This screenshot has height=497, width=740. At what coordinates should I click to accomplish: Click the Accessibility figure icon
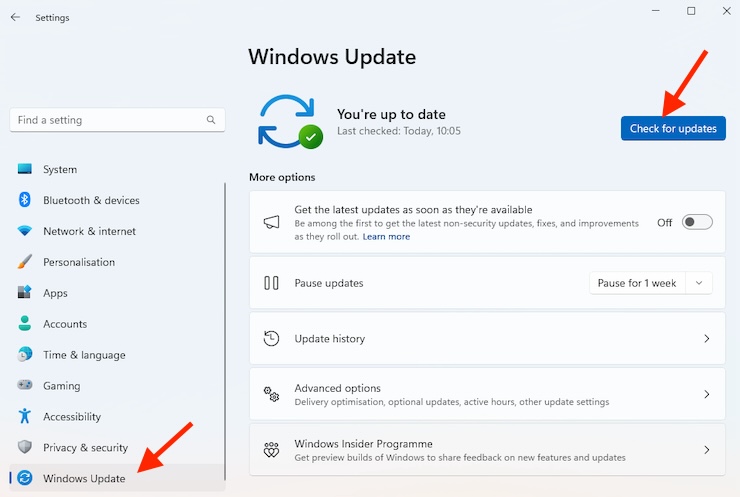pos(25,416)
